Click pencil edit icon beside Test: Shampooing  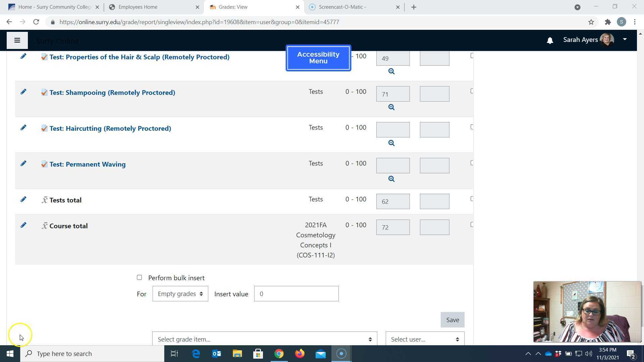click(x=23, y=92)
